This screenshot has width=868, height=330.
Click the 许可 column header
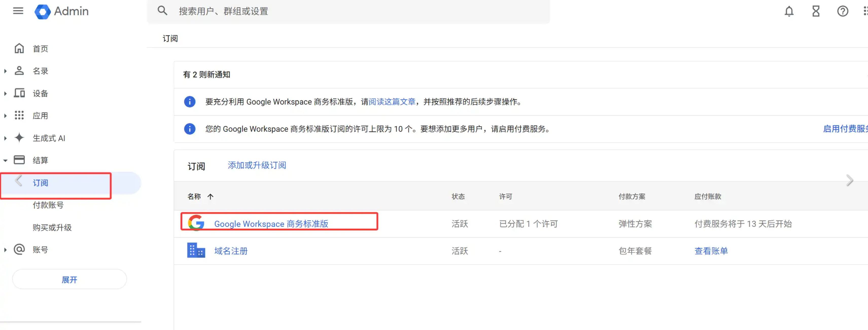pyautogui.click(x=506, y=197)
